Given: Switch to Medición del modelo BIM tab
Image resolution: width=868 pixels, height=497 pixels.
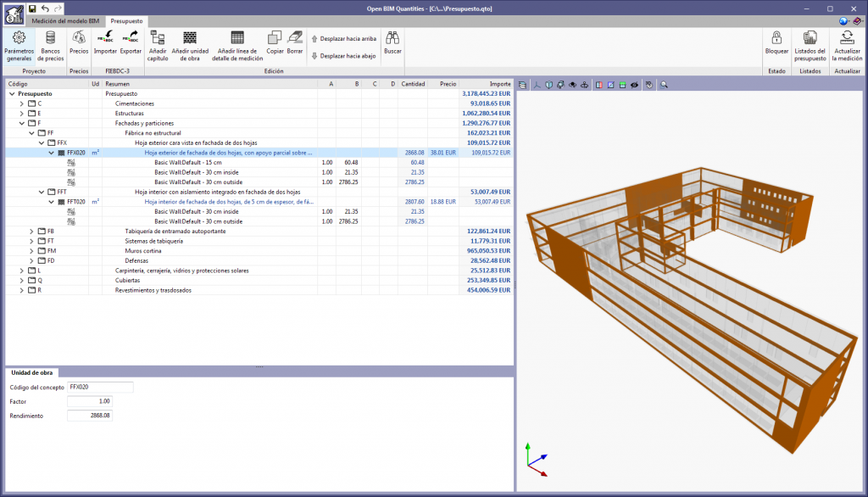Looking at the screenshot, I should [x=67, y=20].
